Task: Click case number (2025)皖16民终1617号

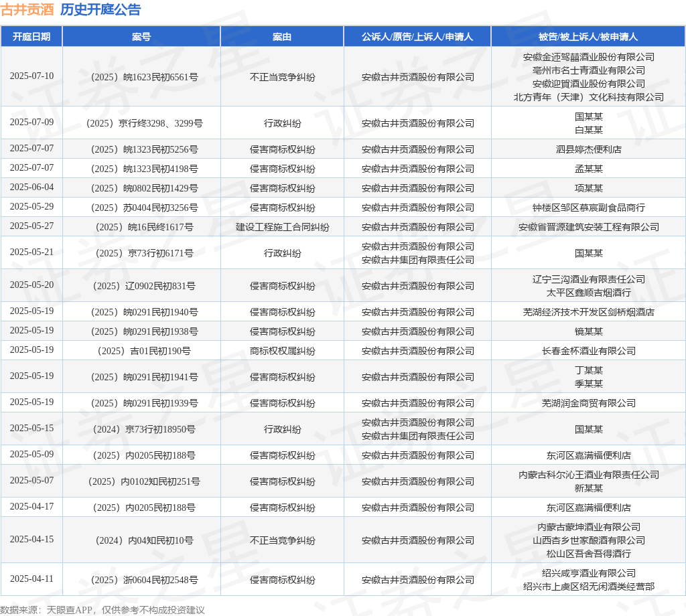Action: pos(145,228)
